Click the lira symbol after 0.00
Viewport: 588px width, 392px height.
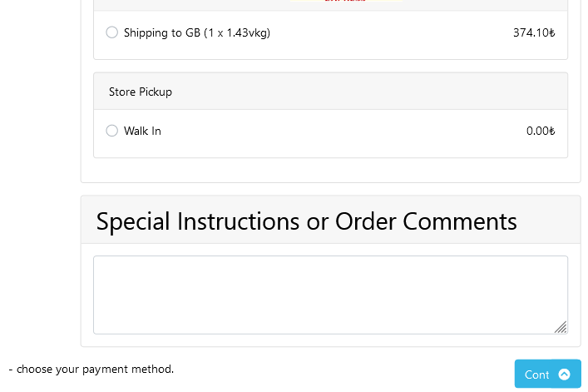point(552,131)
